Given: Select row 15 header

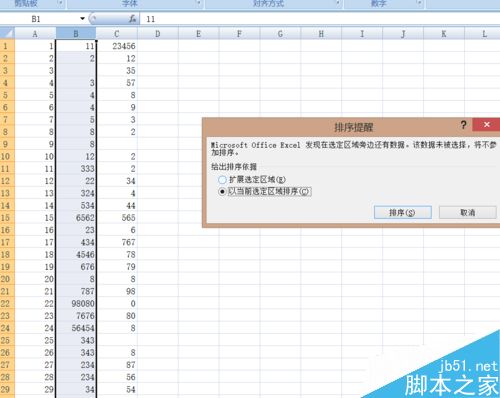Looking at the screenshot, I should pyautogui.click(x=7, y=218).
